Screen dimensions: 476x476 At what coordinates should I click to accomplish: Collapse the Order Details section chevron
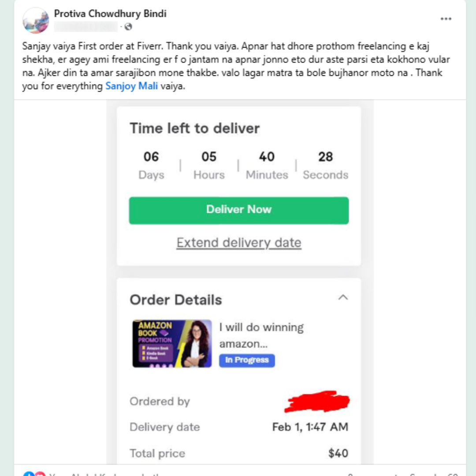point(343,297)
